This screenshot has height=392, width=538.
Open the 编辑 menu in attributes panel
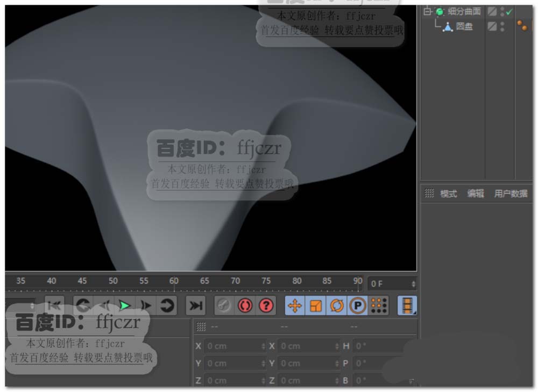pyautogui.click(x=476, y=194)
